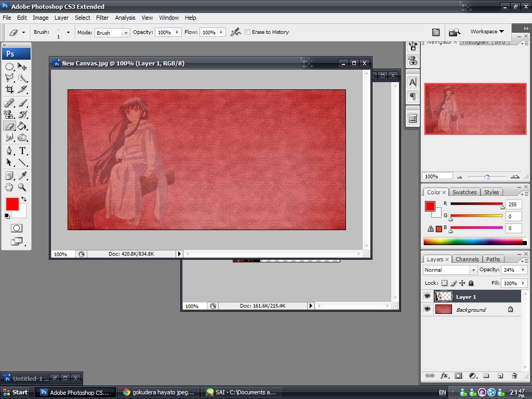Viewport: 532px width, 399px height.
Task: Select the Sponge tool
Action: click(x=22, y=137)
